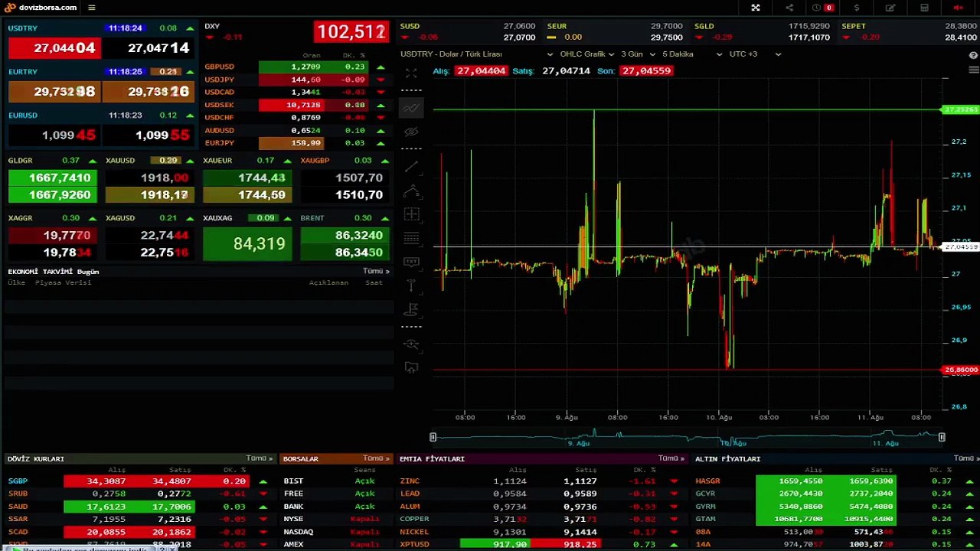
Task: Select SGBP row in Döviz Kurları
Action: click(139, 481)
